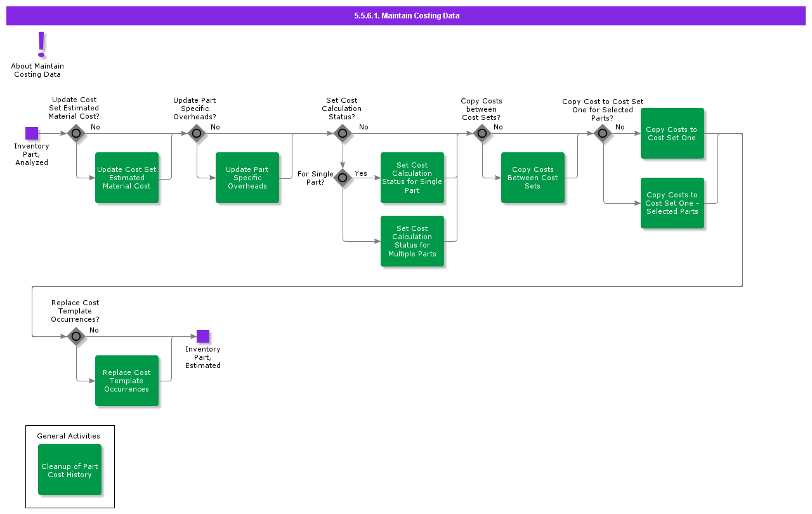Screen dimensions: 812x514
Task: Select the No branch of Replace Cost Template Occurrences
Action: coord(94,330)
